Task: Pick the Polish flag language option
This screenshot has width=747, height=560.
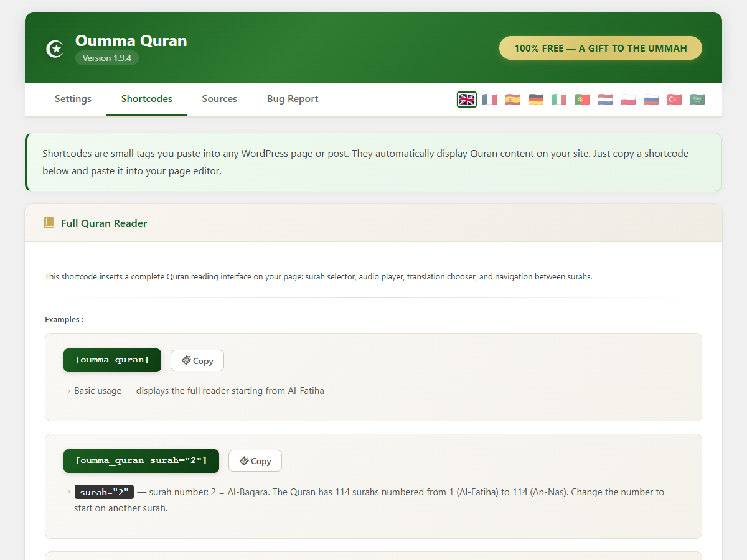Action: [628, 100]
